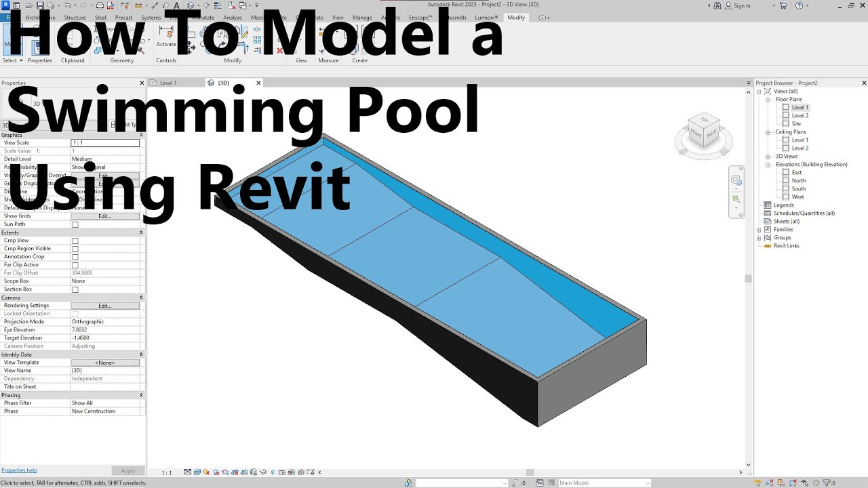The width and height of the screenshot is (868, 488).
Task: Toggle the Annotation Crop checkbox
Action: point(75,257)
